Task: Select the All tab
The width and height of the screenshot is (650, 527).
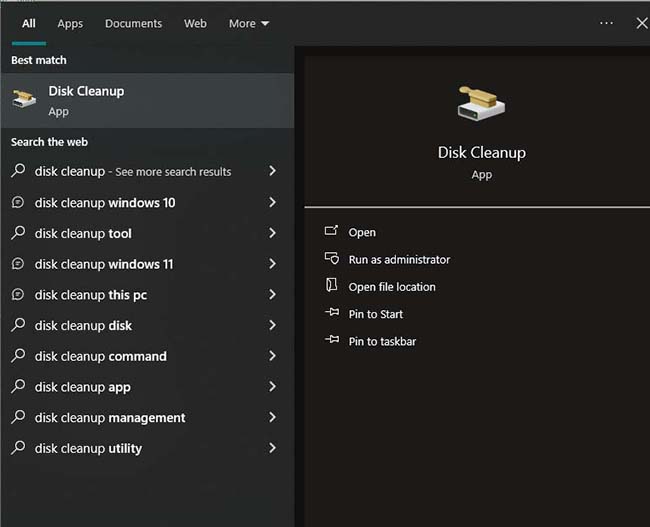Action: coord(29,23)
